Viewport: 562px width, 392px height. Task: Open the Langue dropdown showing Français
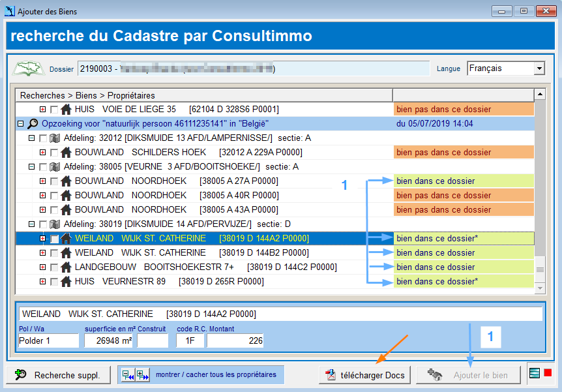[539, 68]
